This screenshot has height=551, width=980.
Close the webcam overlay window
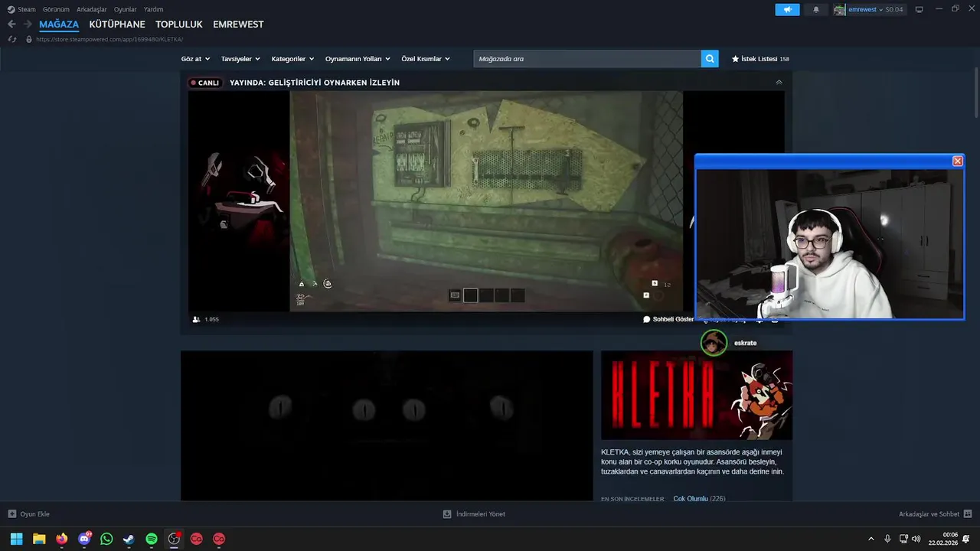pos(957,161)
